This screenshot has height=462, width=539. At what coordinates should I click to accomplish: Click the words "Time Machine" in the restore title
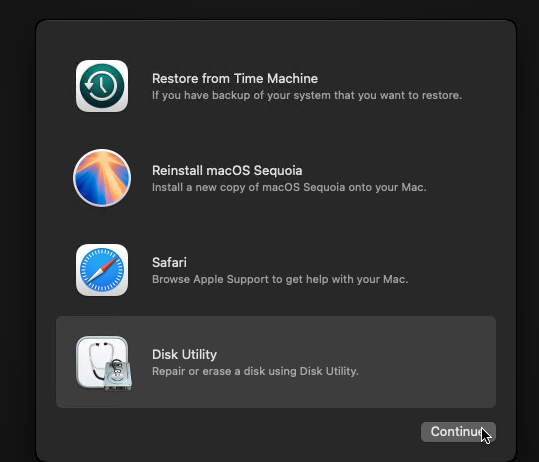[x=276, y=78]
